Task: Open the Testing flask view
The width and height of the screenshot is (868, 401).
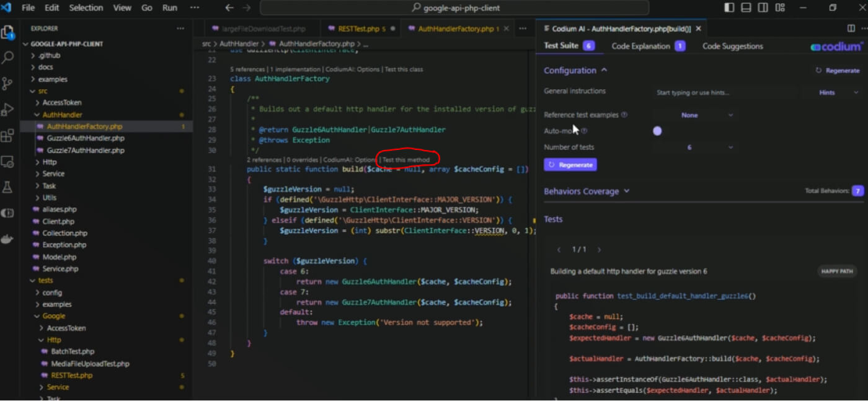Action: pos(8,187)
